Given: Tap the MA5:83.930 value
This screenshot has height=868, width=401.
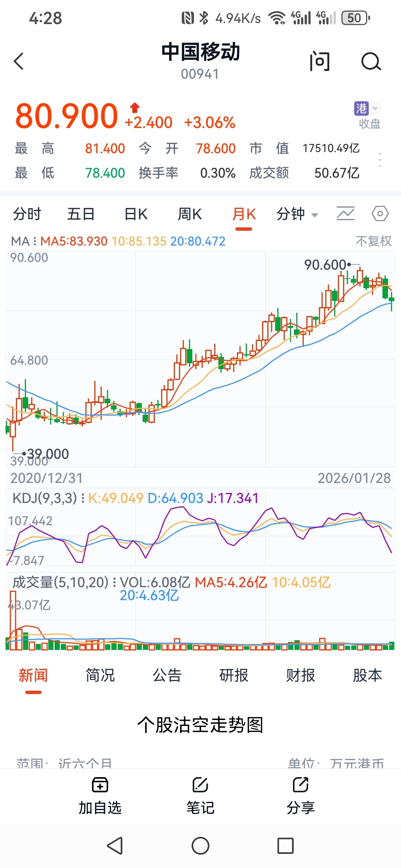Looking at the screenshot, I should 74,241.
